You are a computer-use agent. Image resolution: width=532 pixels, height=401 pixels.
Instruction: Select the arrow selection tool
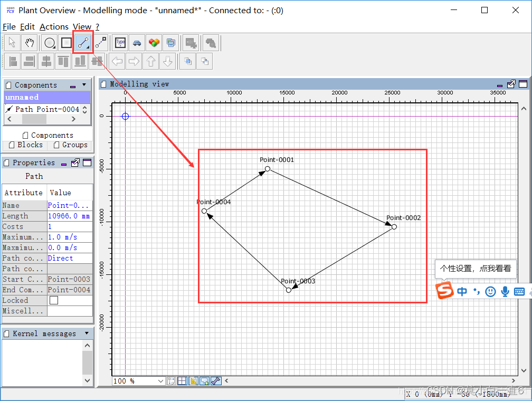12,43
